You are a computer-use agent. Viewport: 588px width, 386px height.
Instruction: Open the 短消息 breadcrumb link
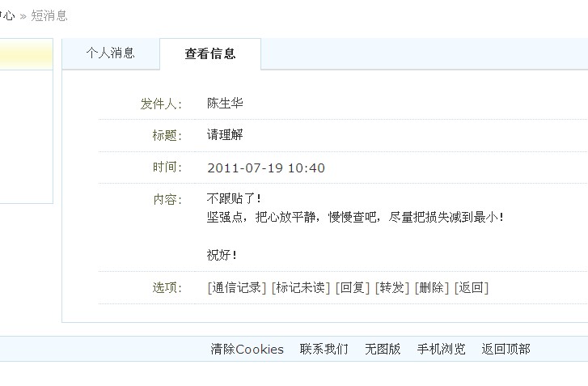(49, 15)
